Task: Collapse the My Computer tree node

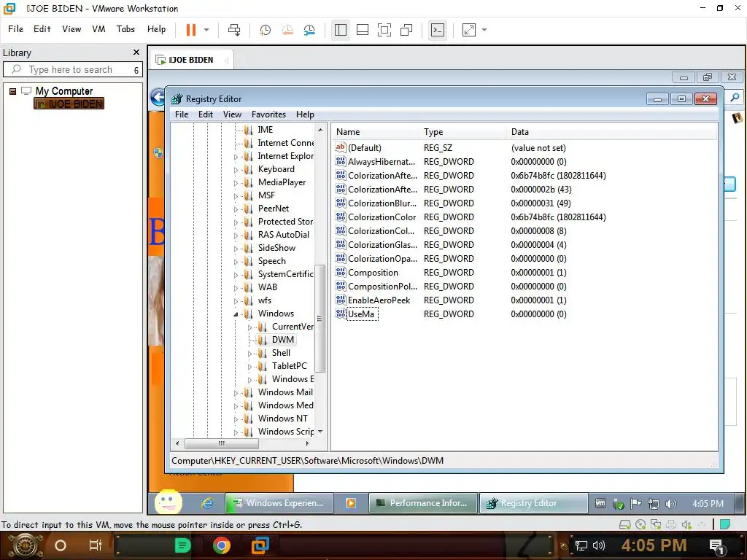Action: click(x=13, y=91)
